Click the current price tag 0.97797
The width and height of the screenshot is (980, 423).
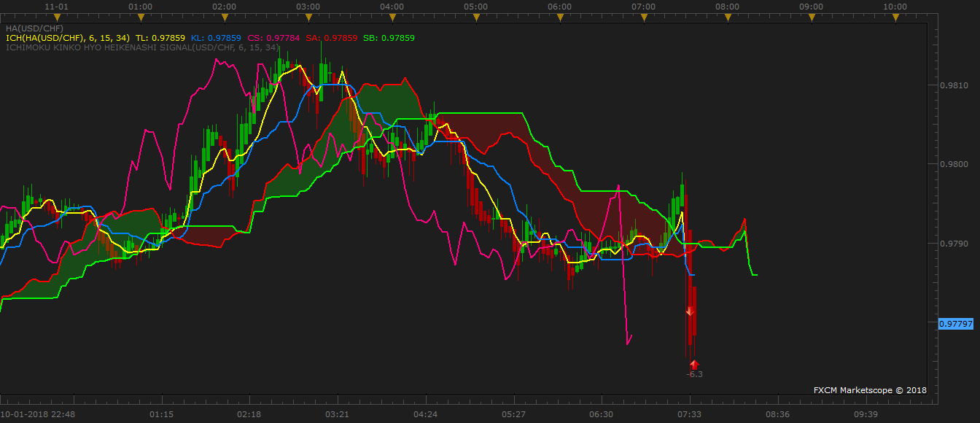956,323
